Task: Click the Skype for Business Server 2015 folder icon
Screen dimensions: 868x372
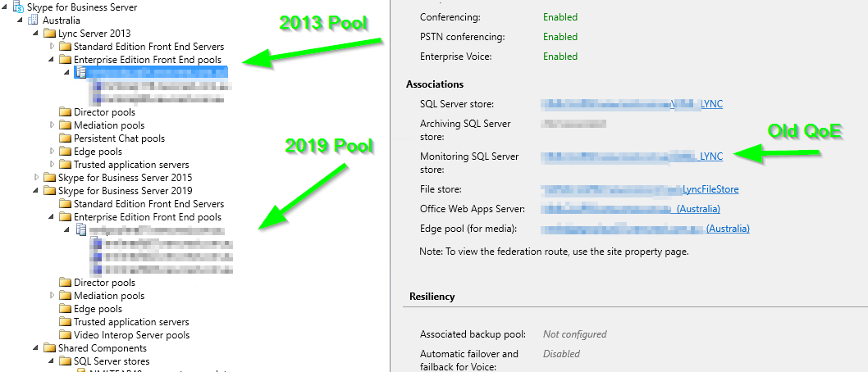Action: [49, 178]
